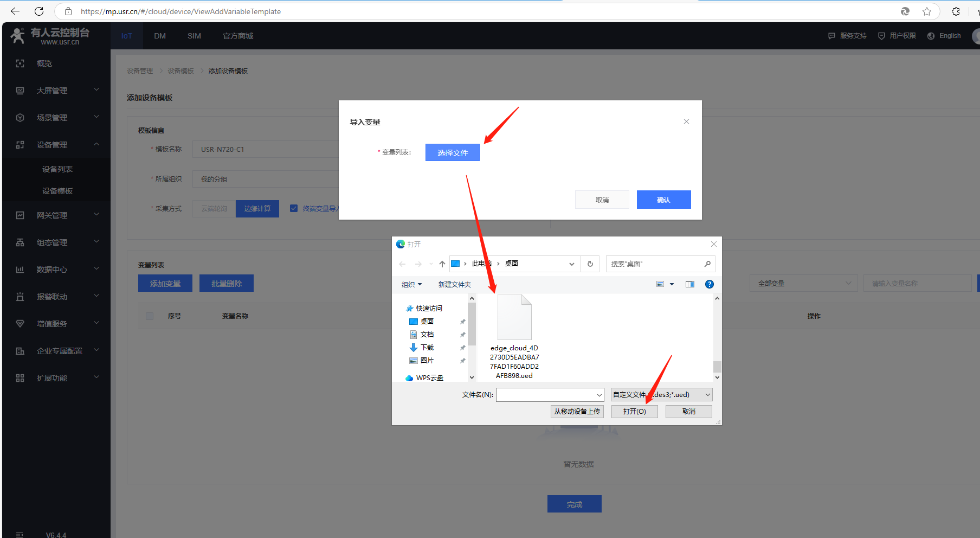Tick the select-all checkbox in variable table header
Screen dimensions: 980x538
click(150, 316)
